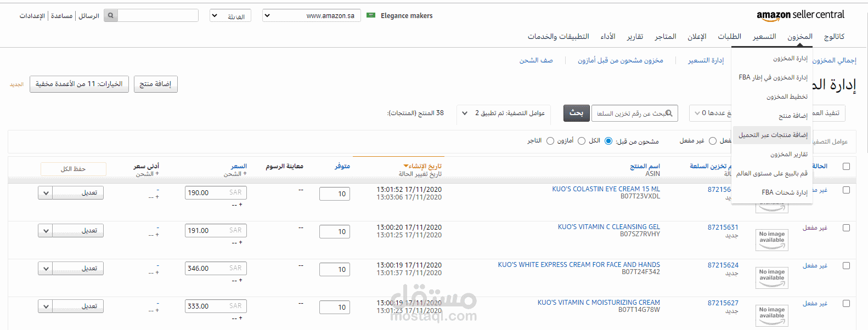Open the edit dropdown arrow for 346.00 price row
Image resolution: width=868 pixels, height=330 pixels.
(x=46, y=269)
